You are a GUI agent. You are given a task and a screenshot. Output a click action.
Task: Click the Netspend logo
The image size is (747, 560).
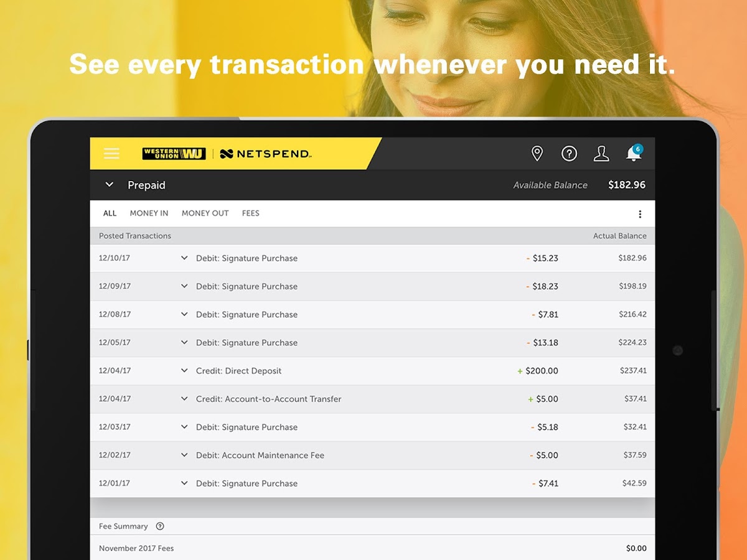click(x=266, y=154)
